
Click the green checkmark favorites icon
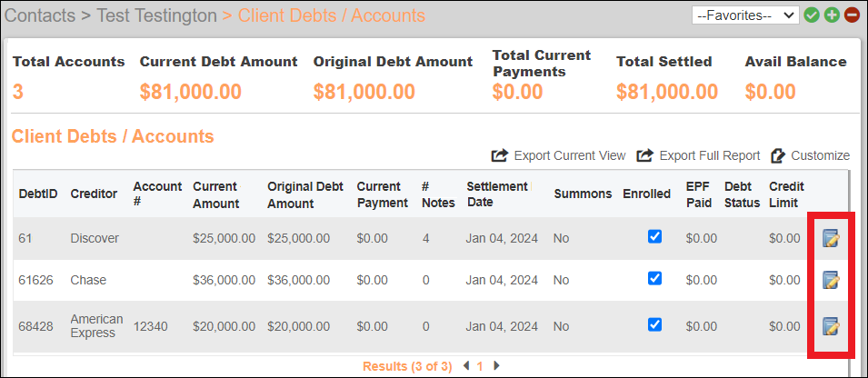[812, 15]
